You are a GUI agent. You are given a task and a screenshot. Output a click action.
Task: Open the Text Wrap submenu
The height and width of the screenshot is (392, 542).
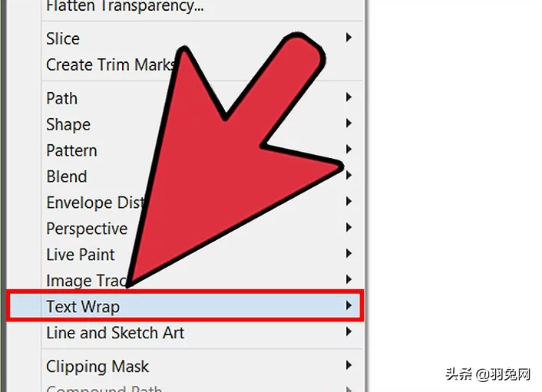(x=185, y=306)
